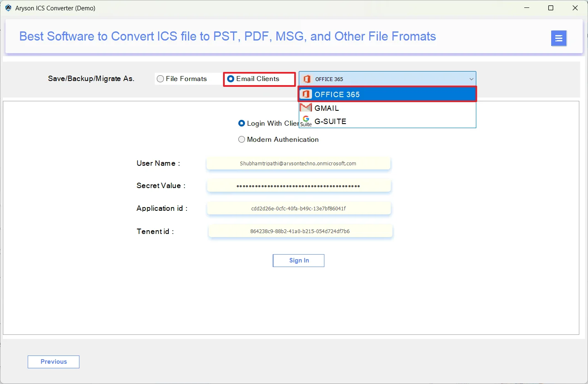Screen dimensions: 588x384
Task: Collapse the email client dropdown arrow
Action: (x=471, y=79)
